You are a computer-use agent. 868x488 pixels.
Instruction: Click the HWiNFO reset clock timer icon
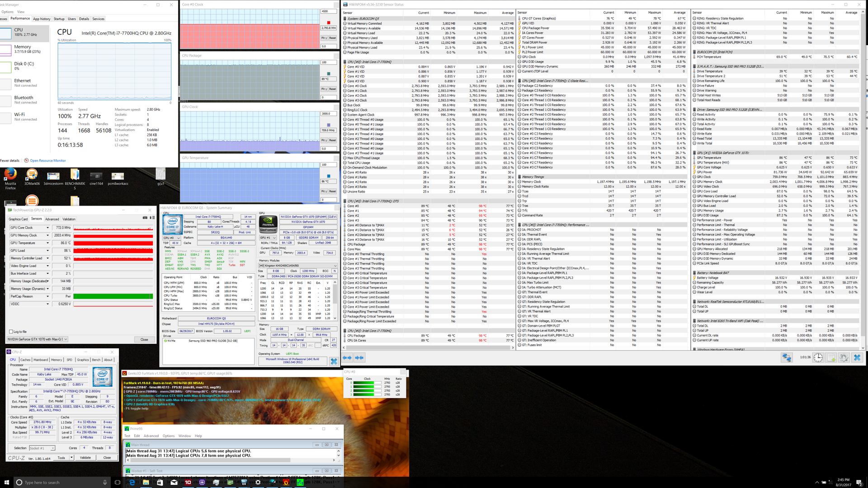(818, 357)
